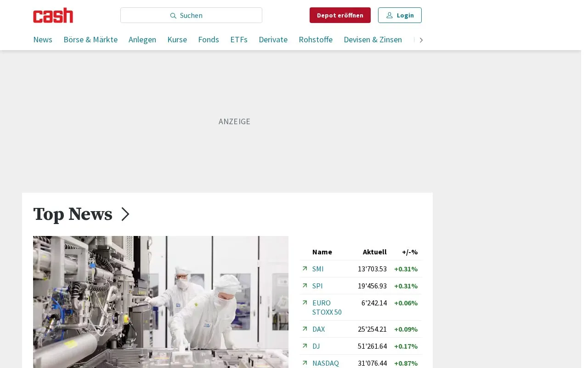Open the Derivate section

pyautogui.click(x=273, y=40)
